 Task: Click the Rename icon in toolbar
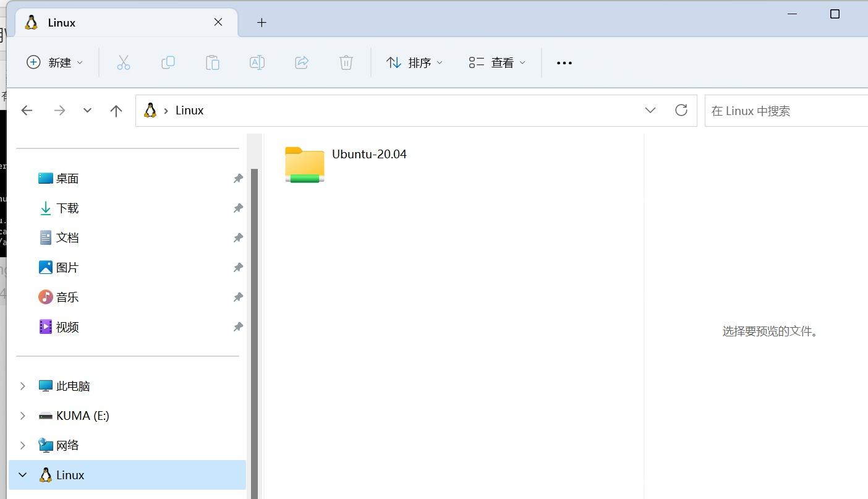pyautogui.click(x=257, y=62)
